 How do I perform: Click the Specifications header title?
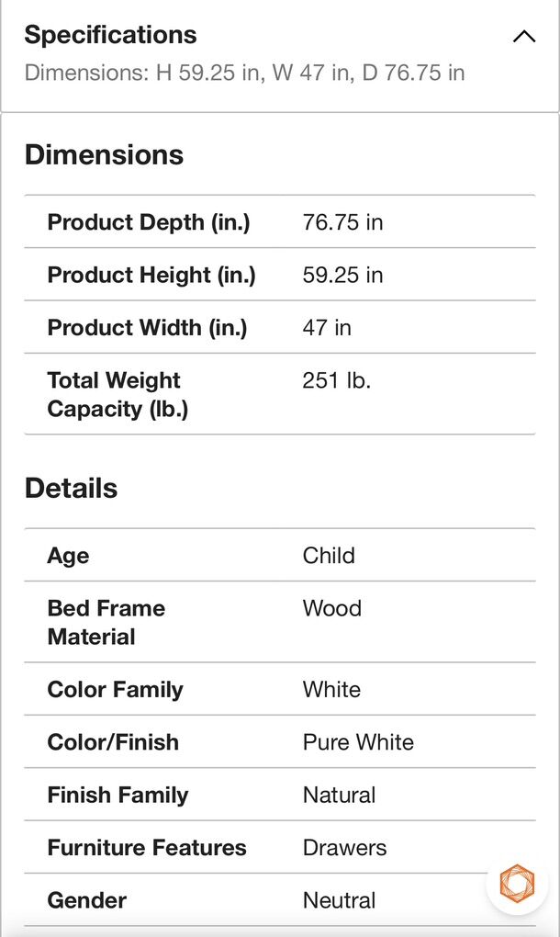click(x=110, y=35)
